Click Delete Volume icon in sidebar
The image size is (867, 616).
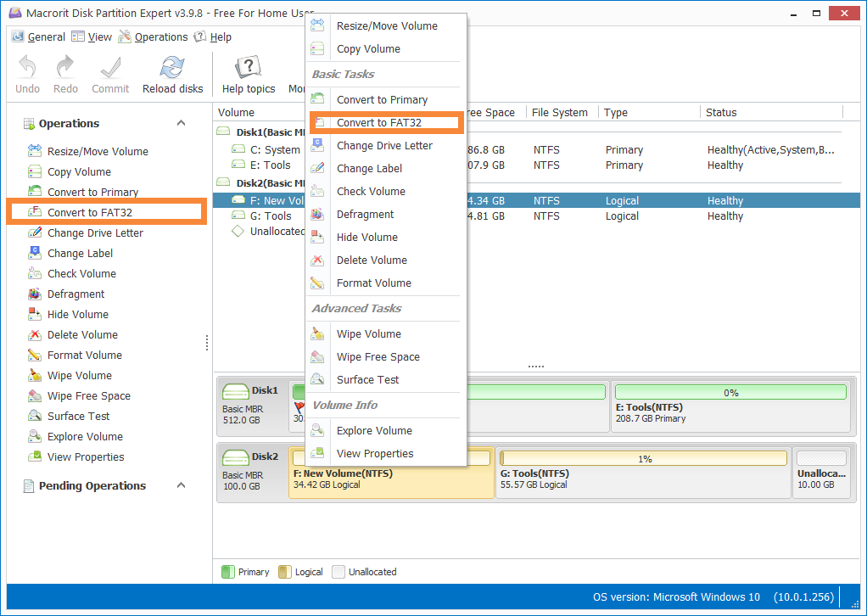click(x=34, y=334)
